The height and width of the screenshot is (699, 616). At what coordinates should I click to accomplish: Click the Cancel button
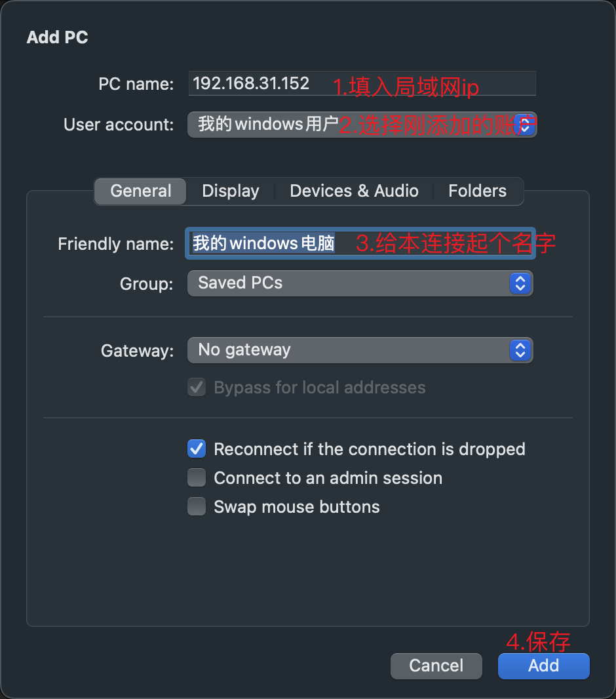click(436, 666)
